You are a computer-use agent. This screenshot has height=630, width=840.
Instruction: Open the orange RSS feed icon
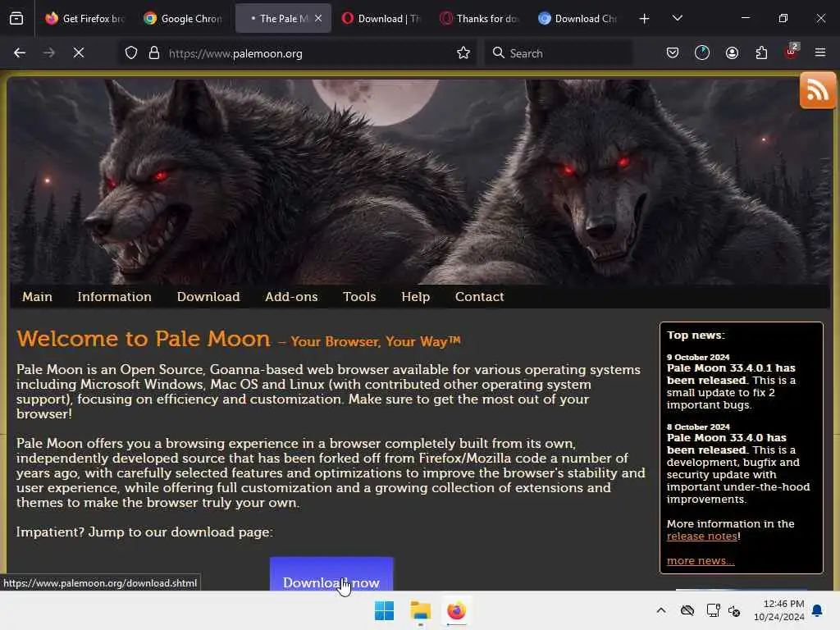coord(818,90)
